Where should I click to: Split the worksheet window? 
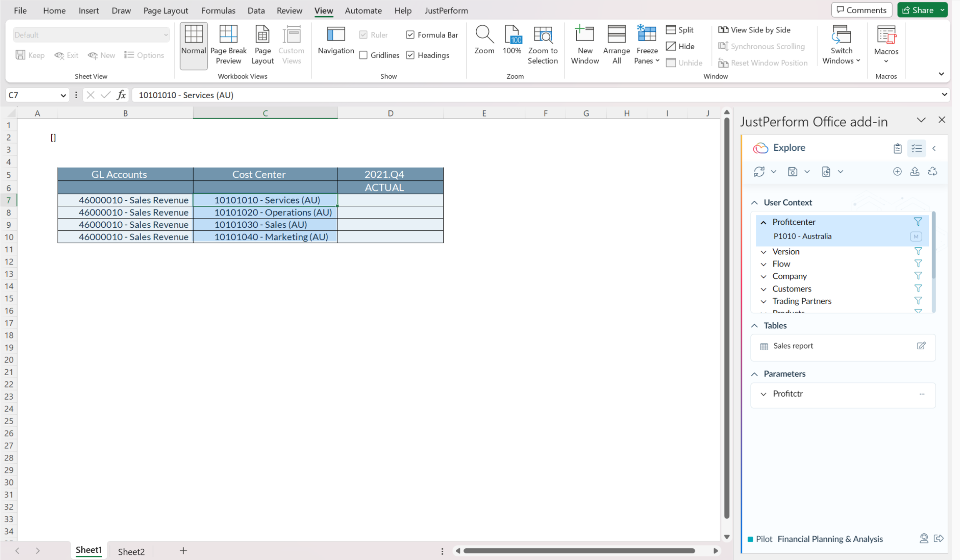tap(680, 30)
